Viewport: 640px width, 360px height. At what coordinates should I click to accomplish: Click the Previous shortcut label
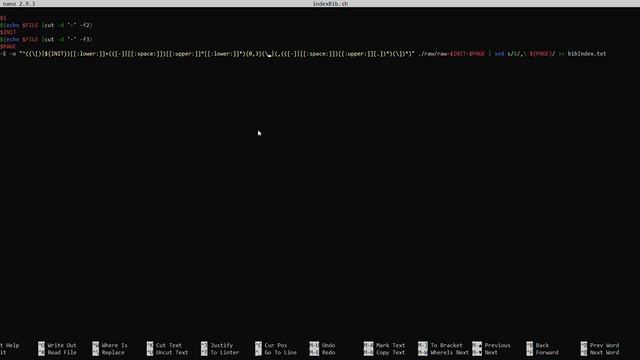click(497, 345)
